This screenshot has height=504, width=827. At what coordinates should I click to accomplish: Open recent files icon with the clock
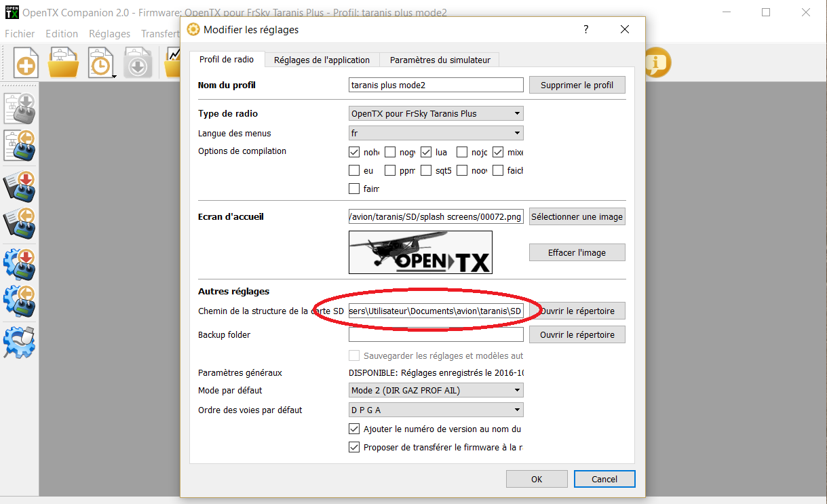point(100,63)
